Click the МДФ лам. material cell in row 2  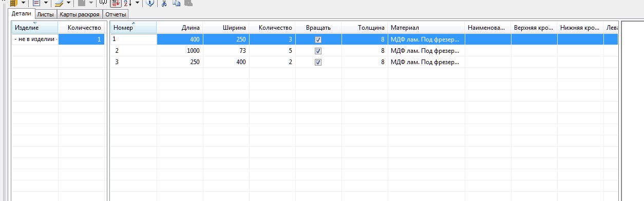[426, 51]
